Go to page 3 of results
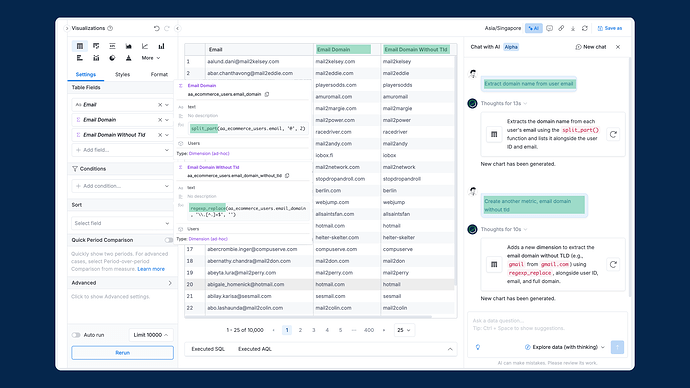Screen dimensions: 690x388 coord(314,330)
